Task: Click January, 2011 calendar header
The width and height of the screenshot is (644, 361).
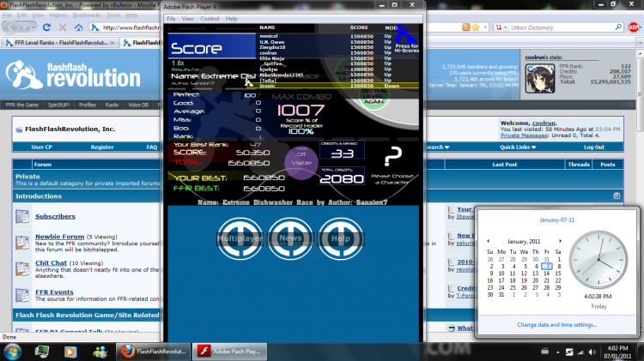Action: click(x=524, y=241)
